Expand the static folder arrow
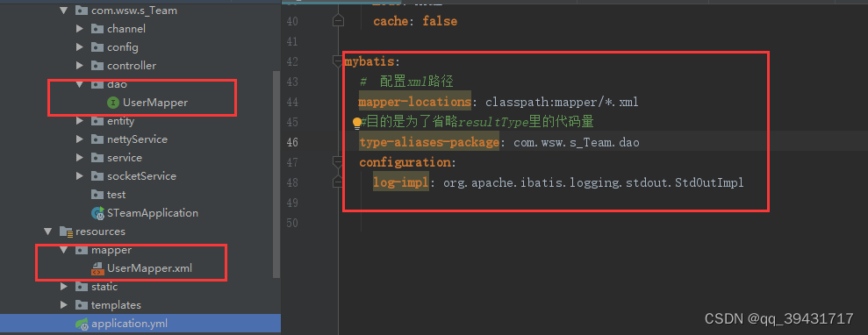The width and height of the screenshot is (868, 335). pos(64,287)
